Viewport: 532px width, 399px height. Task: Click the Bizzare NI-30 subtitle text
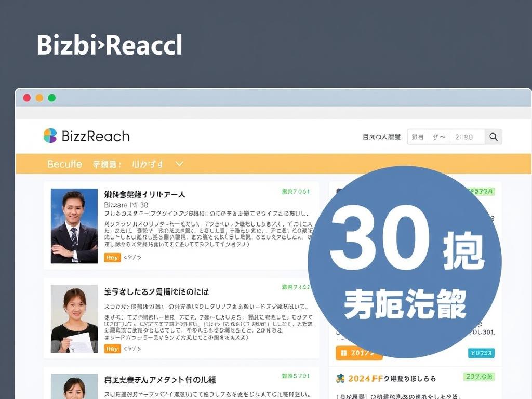[x=126, y=205]
